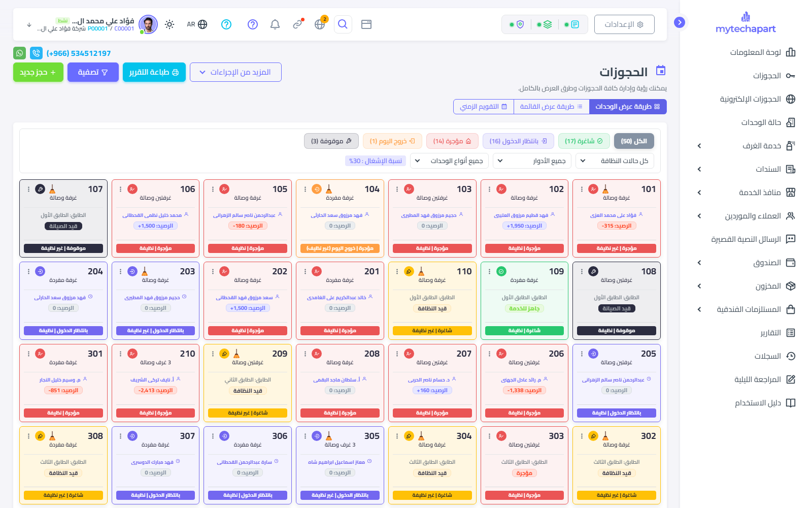Screen dimensions: 812x508
Task: Click the green new booking button
Action: pyautogui.click(x=38, y=72)
